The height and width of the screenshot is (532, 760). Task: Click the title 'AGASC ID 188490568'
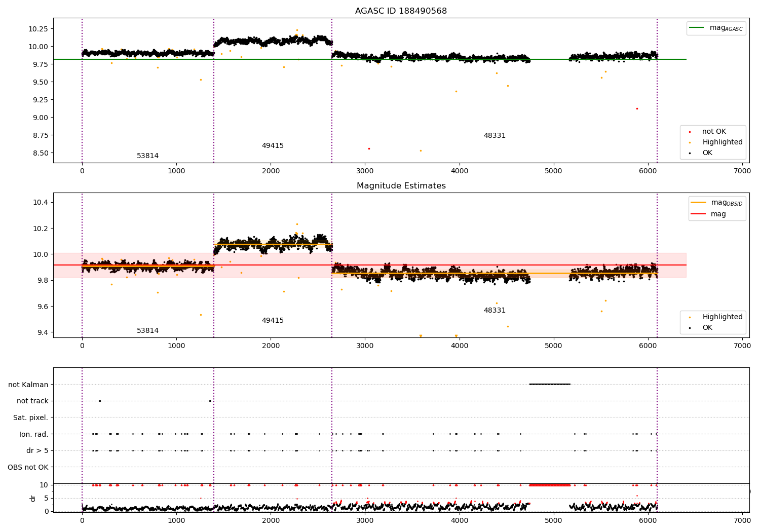pos(401,11)
